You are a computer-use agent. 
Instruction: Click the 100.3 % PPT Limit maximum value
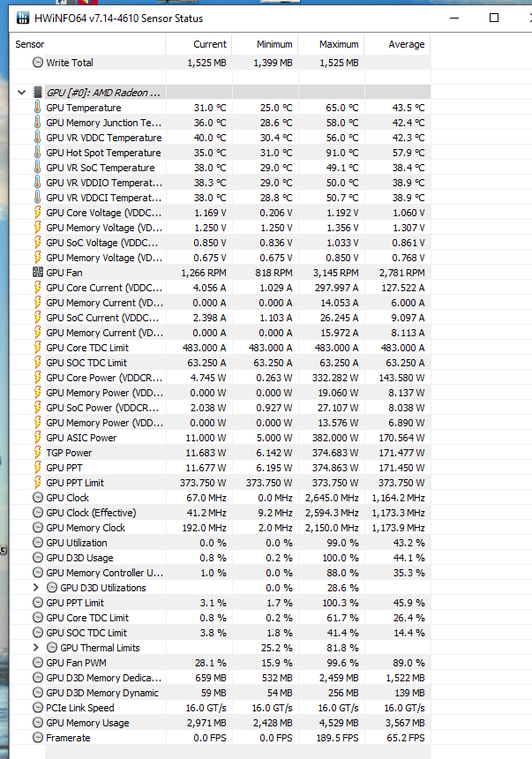point(341,603)
